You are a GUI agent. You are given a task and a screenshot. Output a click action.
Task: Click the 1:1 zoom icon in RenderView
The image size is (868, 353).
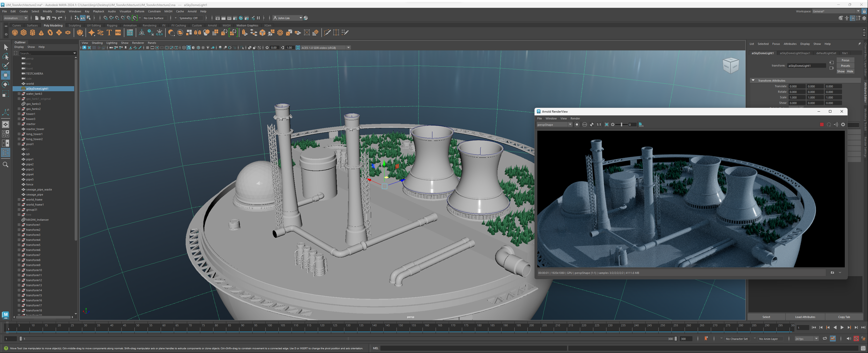[x=599, y=124]
